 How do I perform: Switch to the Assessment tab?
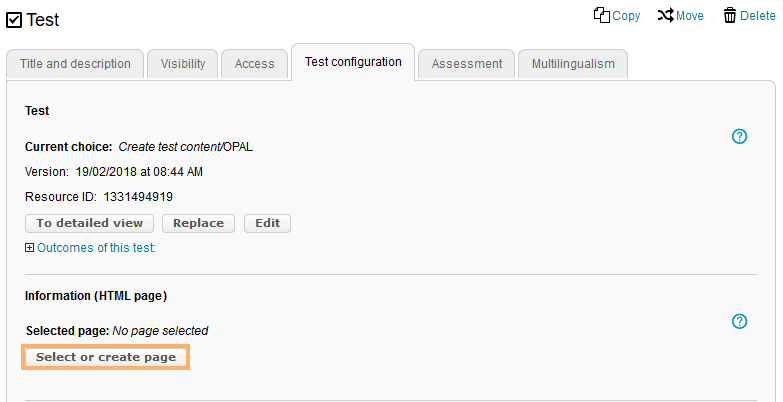(466, 63)
